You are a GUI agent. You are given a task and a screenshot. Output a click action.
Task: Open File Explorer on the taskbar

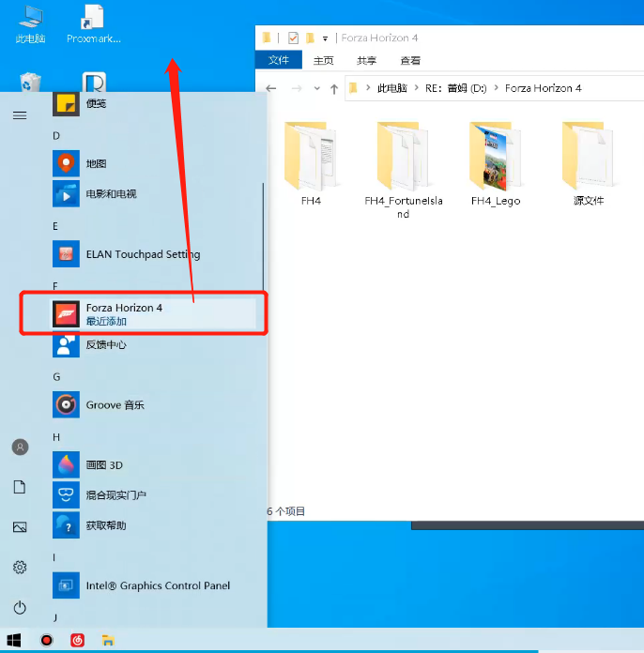(x=108, y=640)
